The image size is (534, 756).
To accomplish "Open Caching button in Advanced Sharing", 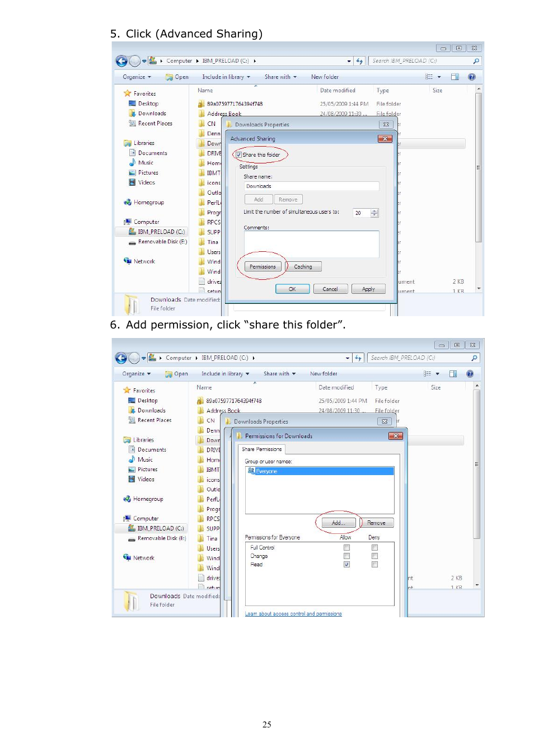I will pos(303,267).
